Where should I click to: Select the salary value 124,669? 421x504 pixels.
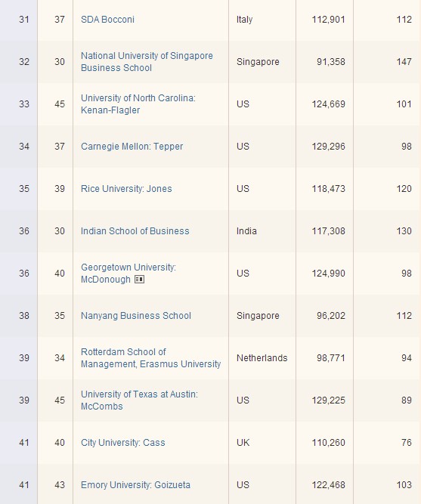coord(328,104)
